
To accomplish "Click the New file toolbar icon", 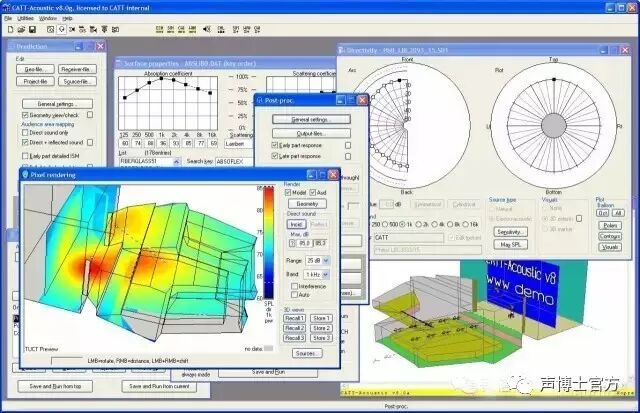I will [11, 29].
